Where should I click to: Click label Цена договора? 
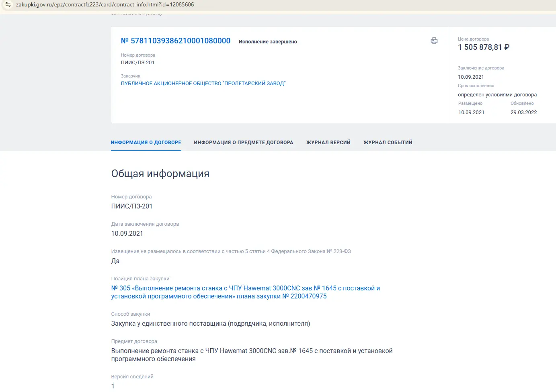(x=474, y=39)
